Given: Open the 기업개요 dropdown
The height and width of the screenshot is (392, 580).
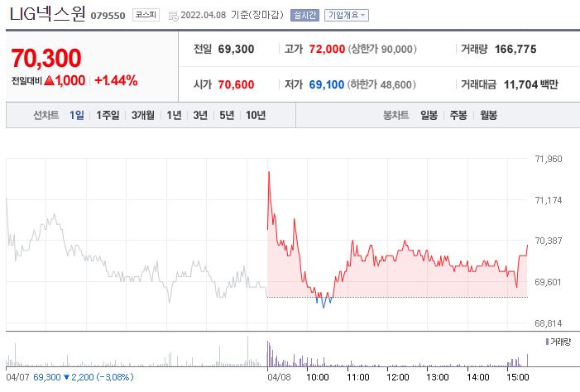Looking at the screenshot, I should (347, 15).
